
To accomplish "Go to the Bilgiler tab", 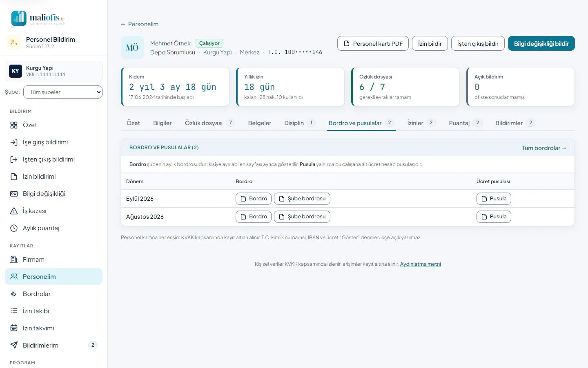I will coord(162,123).
